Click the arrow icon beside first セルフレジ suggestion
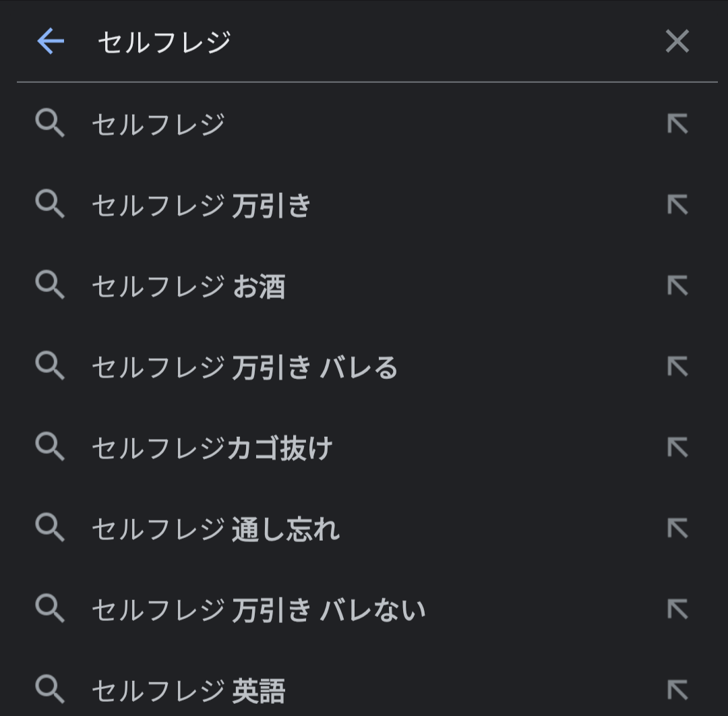The image size is (728, 716). pyautogui.click(x=677, y=124)
